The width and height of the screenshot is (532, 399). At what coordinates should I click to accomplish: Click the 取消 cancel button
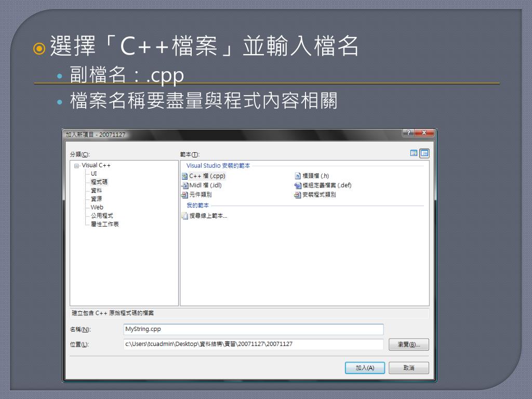click(409, 368)
